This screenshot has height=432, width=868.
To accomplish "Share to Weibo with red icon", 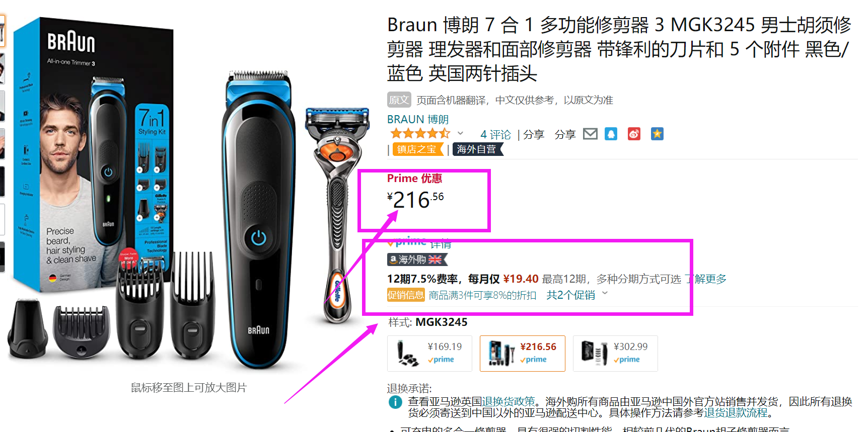I will [x=634, y=134].
